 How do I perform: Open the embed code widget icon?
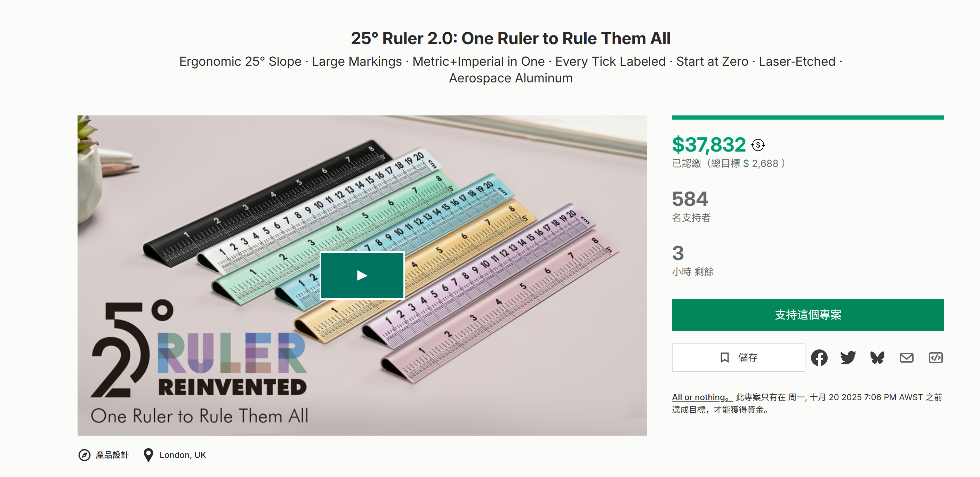coord(935,357)
